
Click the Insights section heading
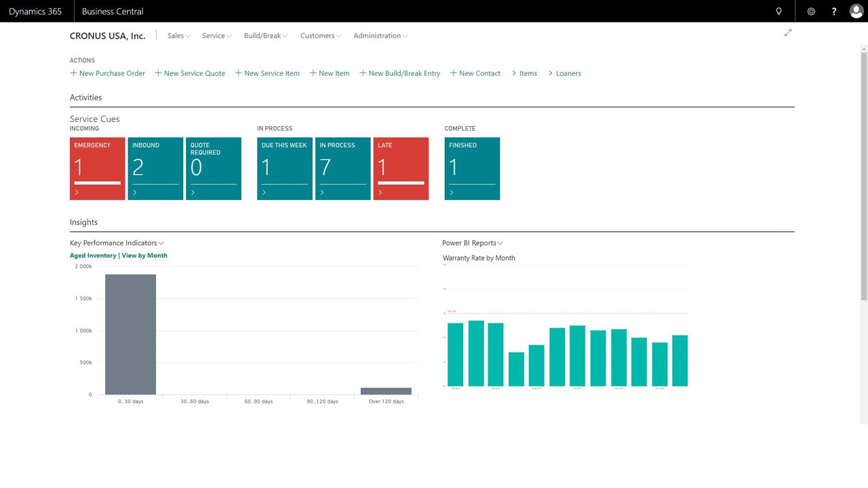click(84, 222)
